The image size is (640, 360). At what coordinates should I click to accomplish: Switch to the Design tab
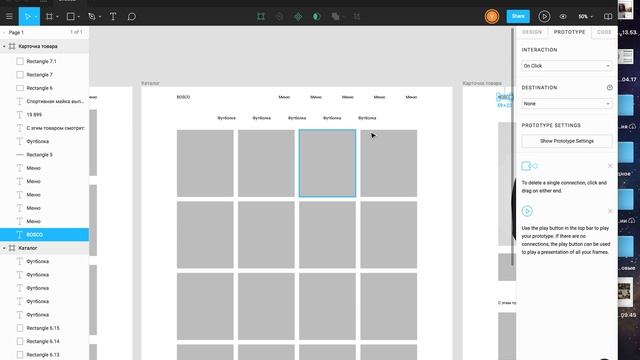pyautogui.click(x=532, y=32)
